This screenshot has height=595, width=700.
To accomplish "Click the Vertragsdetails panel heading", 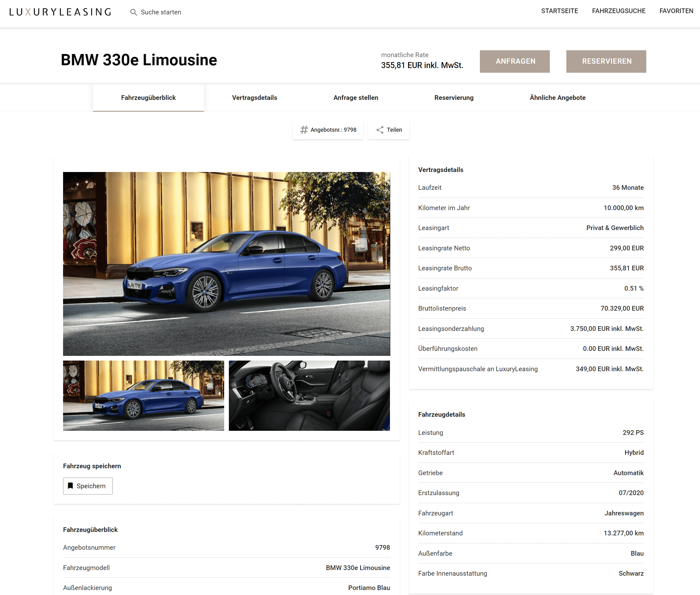I will tap(441, 170).
